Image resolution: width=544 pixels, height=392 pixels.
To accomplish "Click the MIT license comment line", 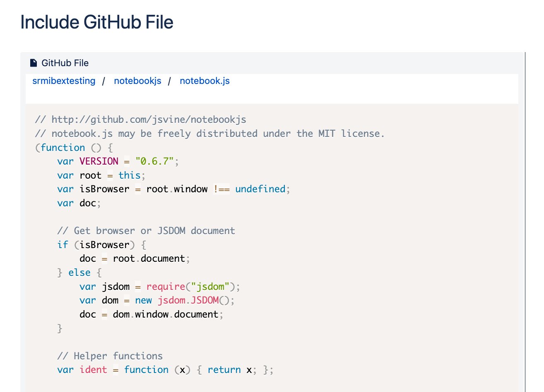I will coord(210,134).
